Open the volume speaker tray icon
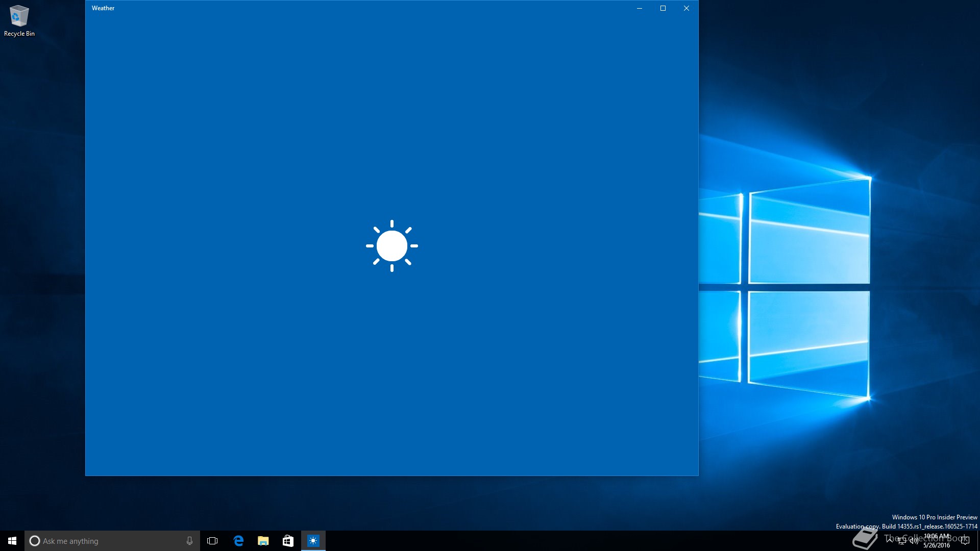The width and height of the screenshot is (980, 551). pos(914,541)
